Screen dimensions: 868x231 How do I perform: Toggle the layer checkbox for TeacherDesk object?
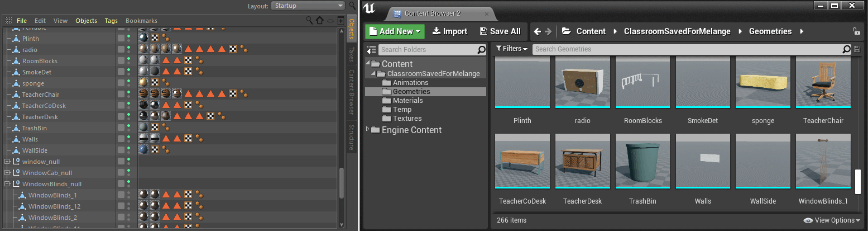121,117
